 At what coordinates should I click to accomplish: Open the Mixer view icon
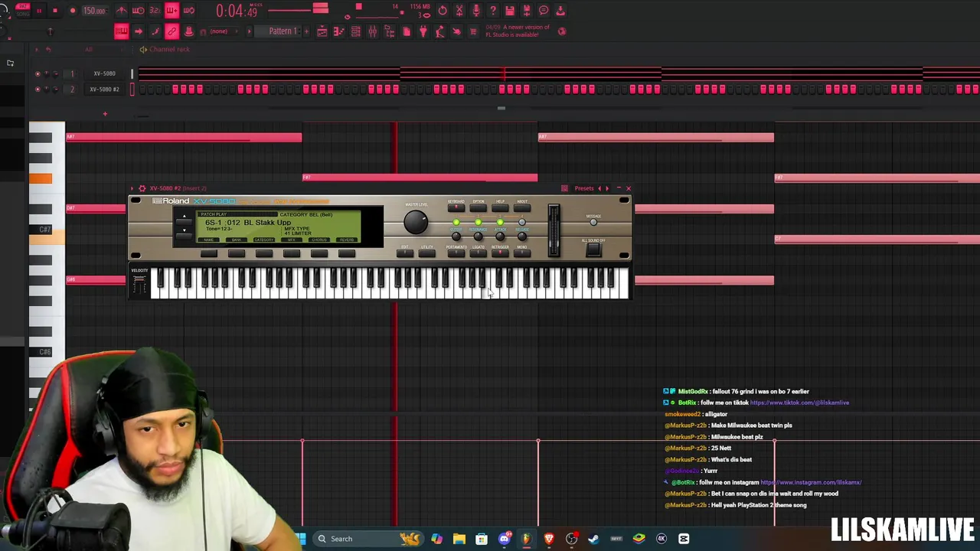point(373,31)
